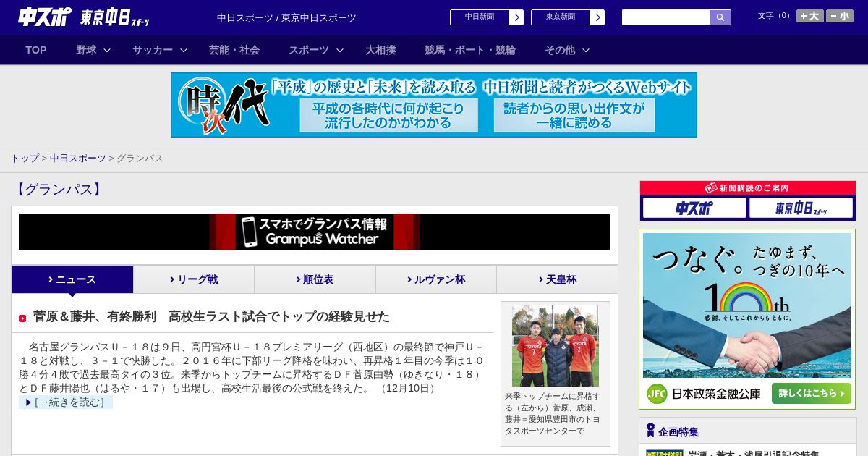
Task: Click the JFC logo in advertisement
Action: [657, 394]
